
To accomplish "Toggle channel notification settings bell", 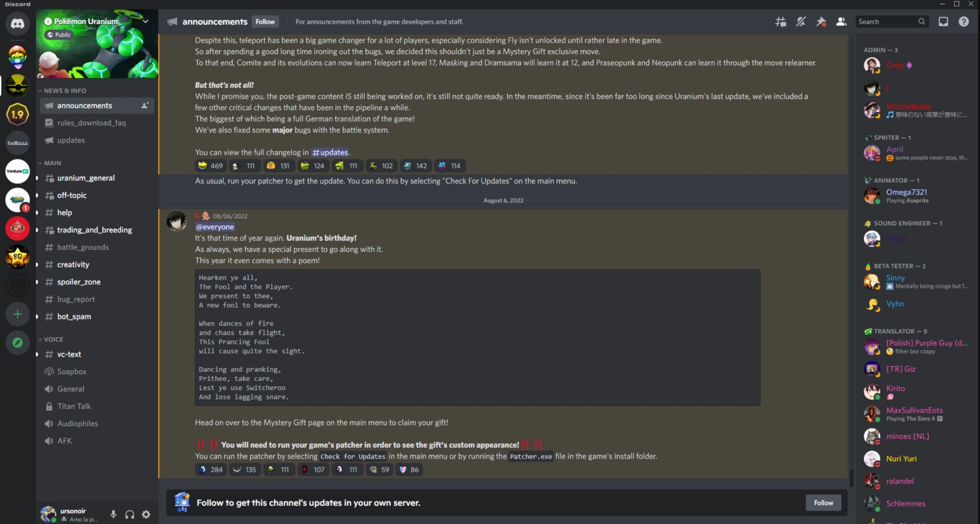I will point(800,22).
